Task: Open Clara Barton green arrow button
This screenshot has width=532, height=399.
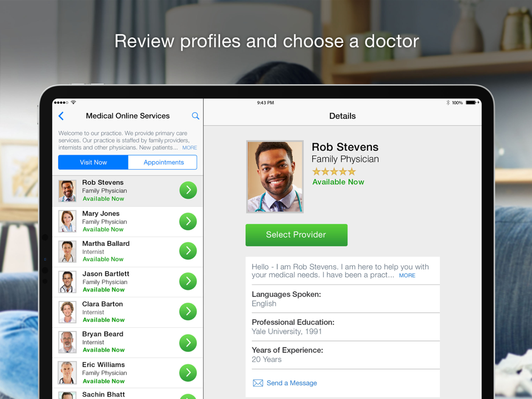Action: tap(188, 311)
